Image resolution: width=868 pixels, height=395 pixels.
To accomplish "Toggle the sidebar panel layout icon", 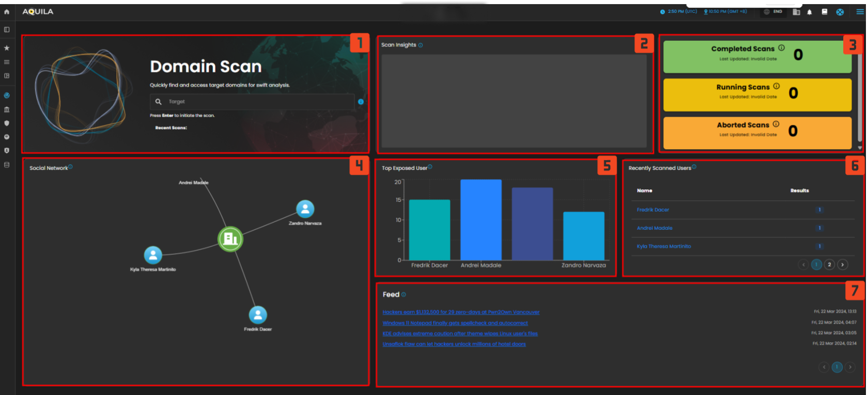I will coord(7,30).
